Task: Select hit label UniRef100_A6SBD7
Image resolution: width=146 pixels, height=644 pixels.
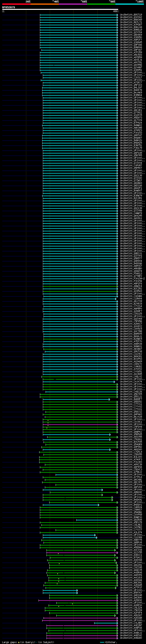Action: [x=131, y=349]
